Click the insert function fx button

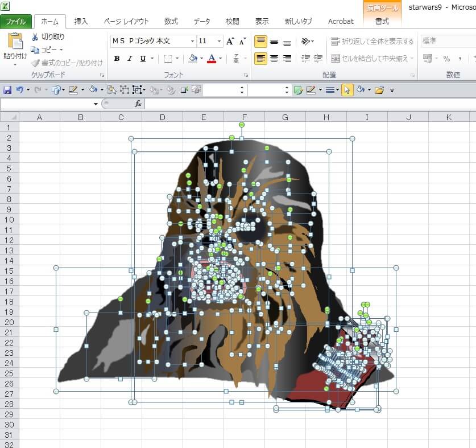pos(138,104)
